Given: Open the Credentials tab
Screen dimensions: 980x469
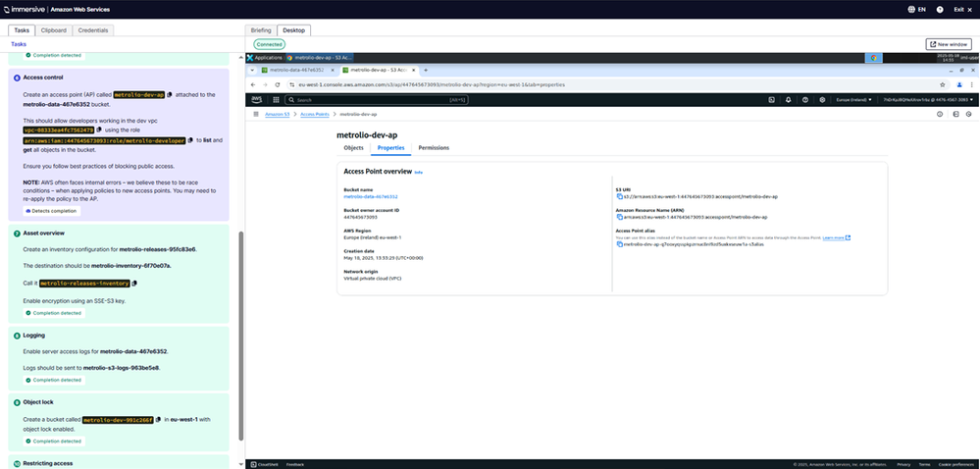Looking at the screenshot, I should (93, 30).
